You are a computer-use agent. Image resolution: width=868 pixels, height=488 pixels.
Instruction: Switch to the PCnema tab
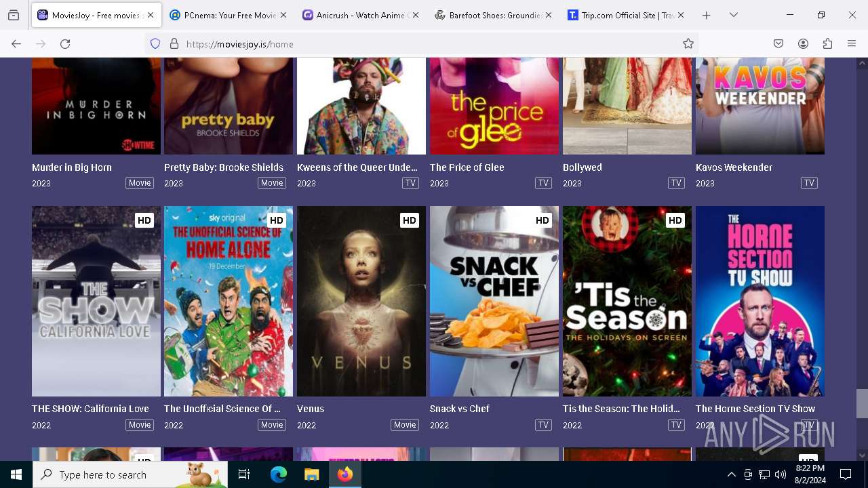coord(228,15)
